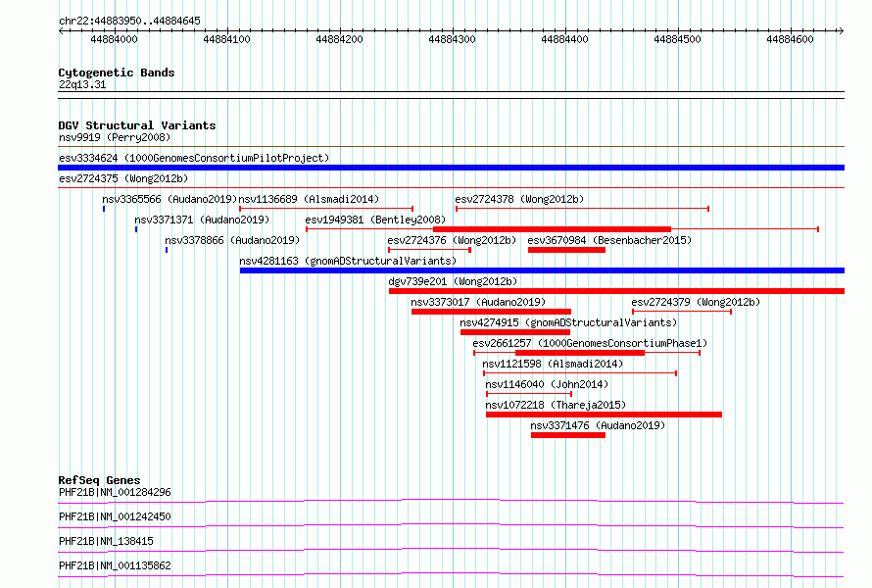Open nsv4274915 (gnomADStructuralVariants) label
Screen dimensions: 872x588
[568, 322]
